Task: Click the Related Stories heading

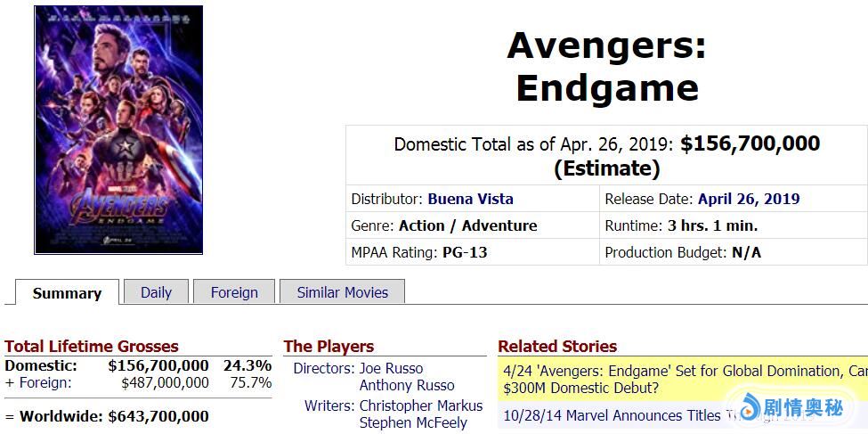Action: click(556, 347)
